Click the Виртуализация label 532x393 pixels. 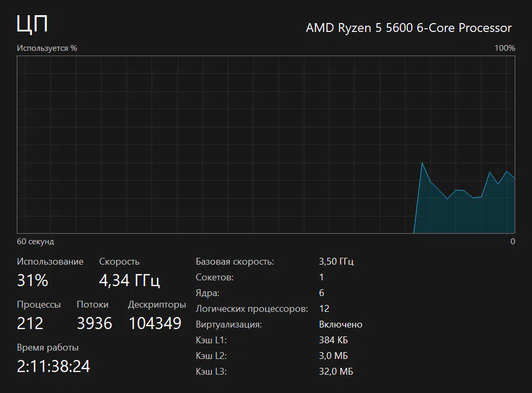click(x=229, y=324)
